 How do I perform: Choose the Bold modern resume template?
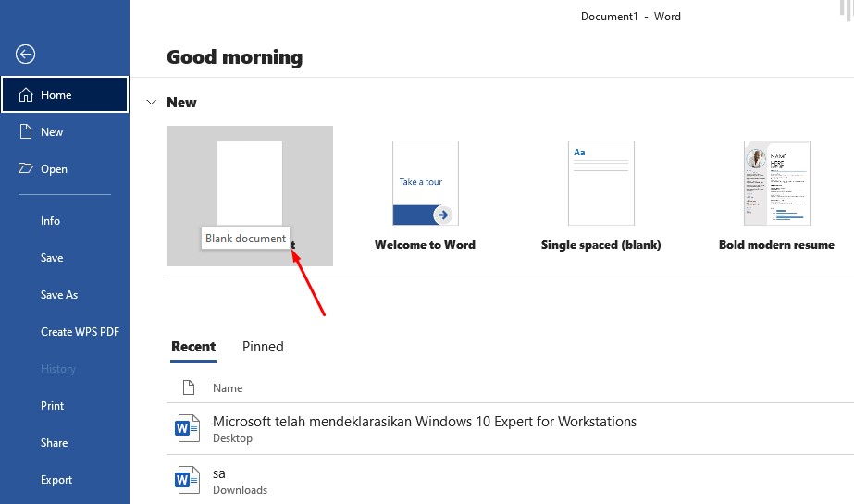(x=776, y=183)
